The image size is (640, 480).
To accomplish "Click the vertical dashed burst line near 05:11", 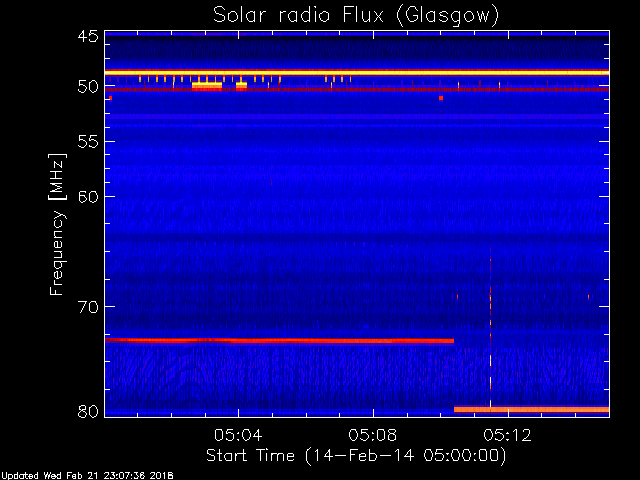I will coord(490,327).
